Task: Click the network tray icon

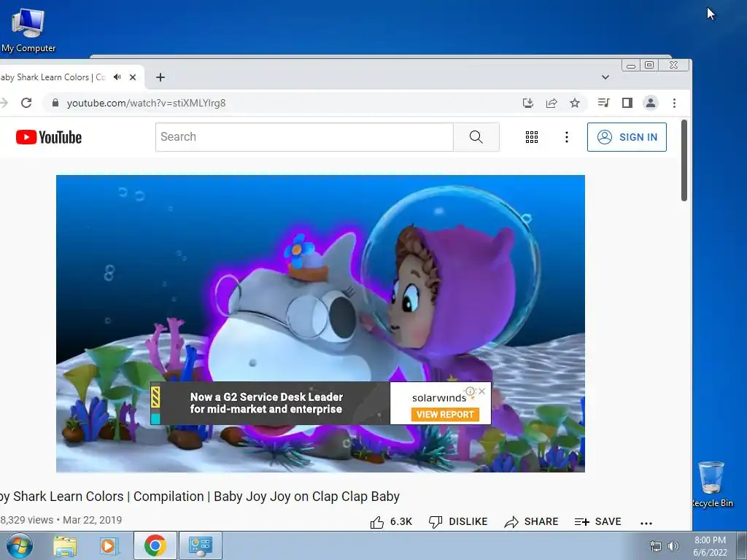Action: point(656,546)
